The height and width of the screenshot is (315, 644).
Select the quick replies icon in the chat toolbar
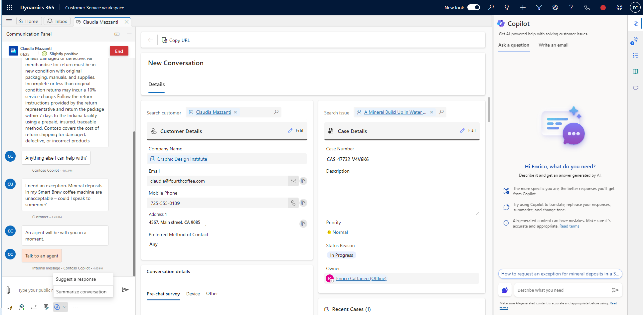pos(10,307)
